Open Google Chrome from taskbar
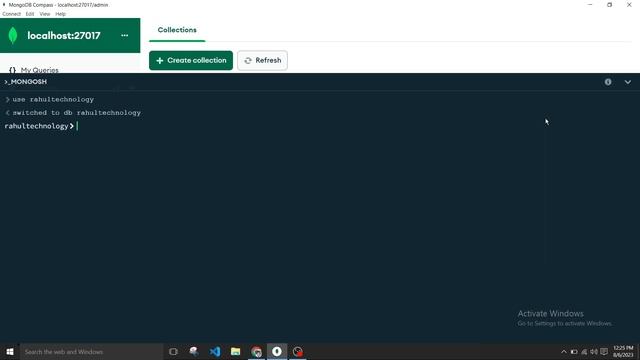Image resolution: width=640 pixels, height=360 pixels. point(256,351)
